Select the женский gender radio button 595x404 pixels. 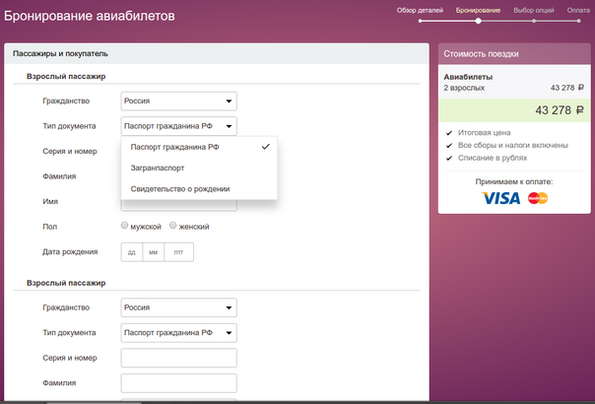point(173,225)
